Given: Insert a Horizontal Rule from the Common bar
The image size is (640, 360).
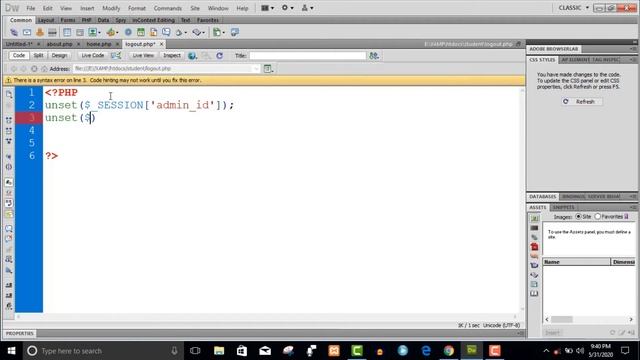Looking at the screenshot, I should point(52,32).
